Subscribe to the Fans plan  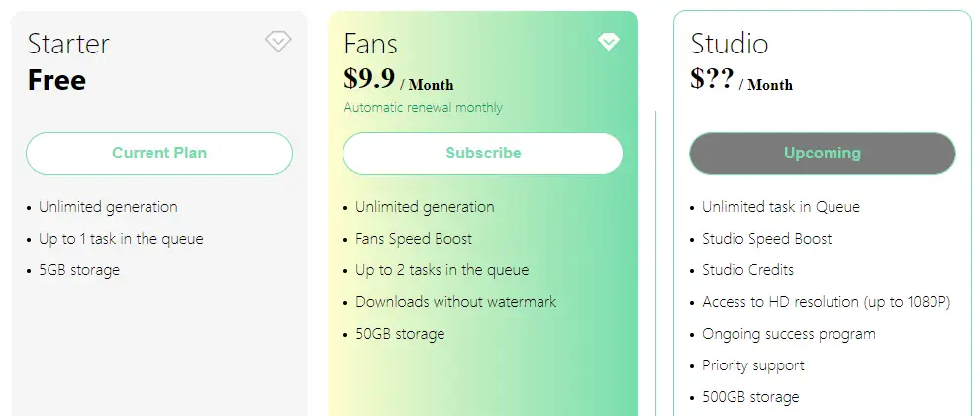point(482,154)
